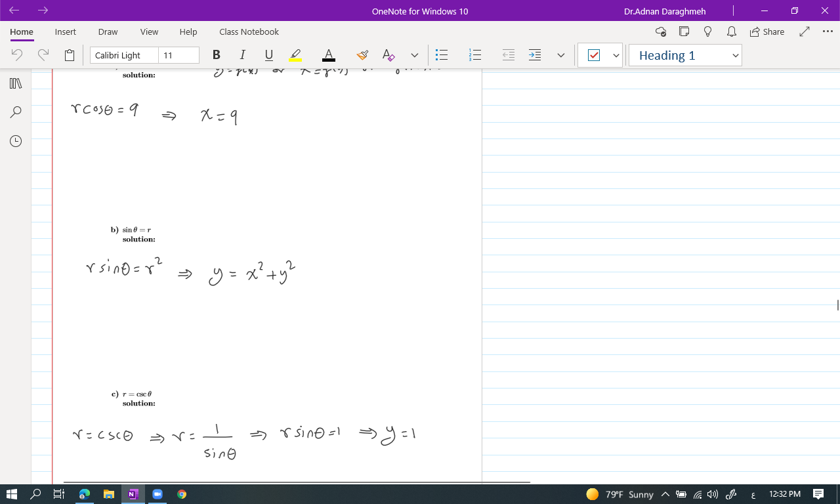Expand more font formatting options
This screenshot has width=840, height=504.
[x=414, y=55]
